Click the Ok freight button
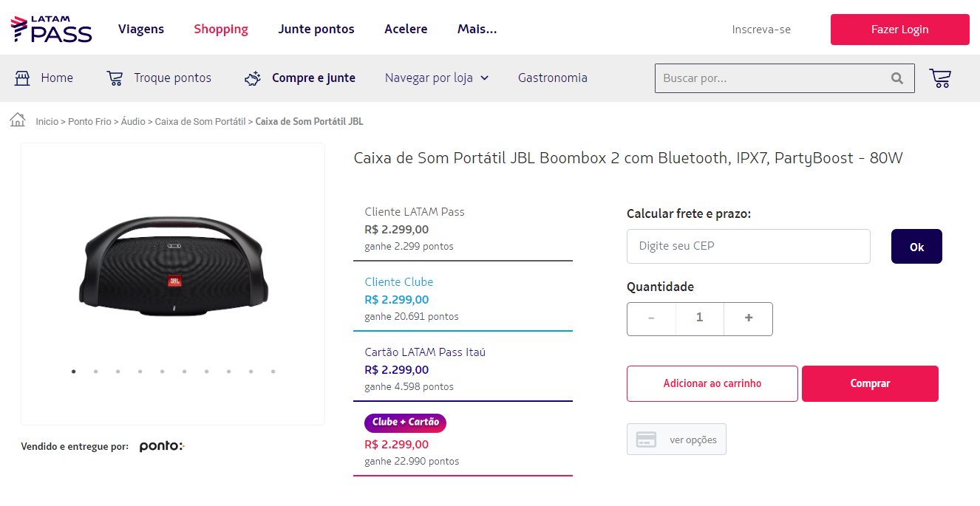 (916, 247)
